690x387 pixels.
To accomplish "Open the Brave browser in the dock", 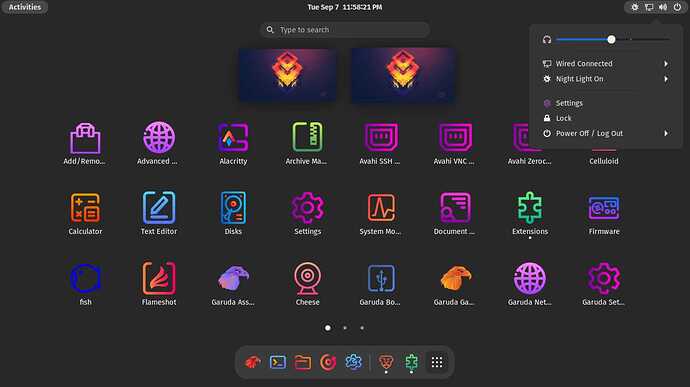I will (386, 362).
